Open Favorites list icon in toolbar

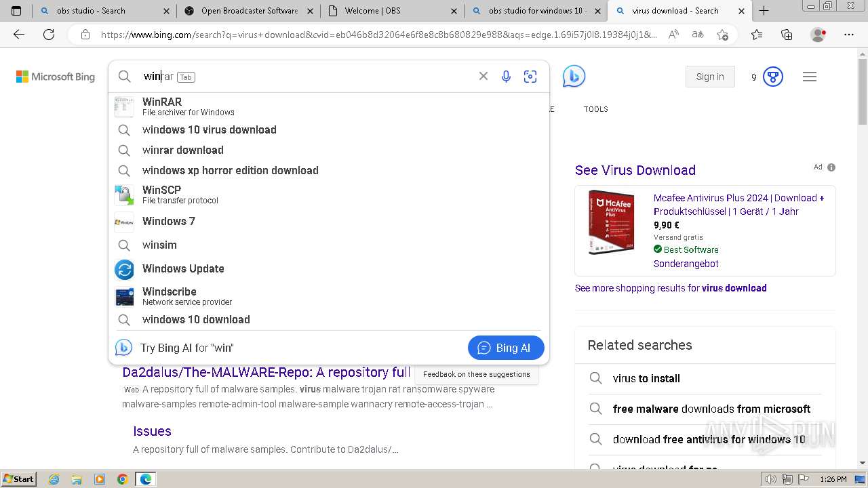pyautogui.click(x=757, y=35)
